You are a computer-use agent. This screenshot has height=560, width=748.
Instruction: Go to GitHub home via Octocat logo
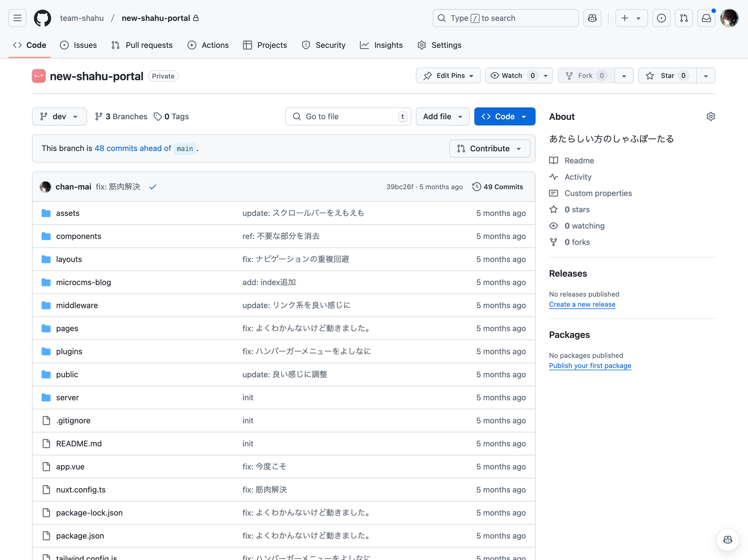tap(42, 18)
